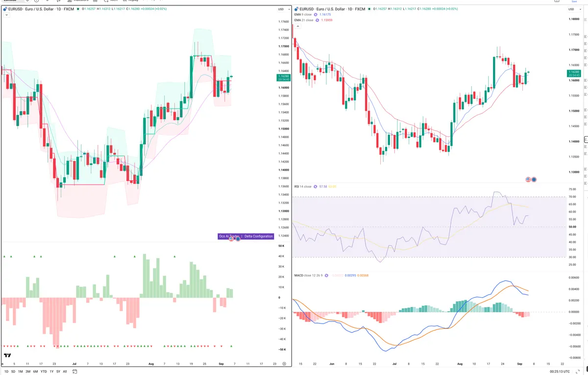588x375 pixels.
Task: Click RSI value 57.58
Action: click(323, 187)
